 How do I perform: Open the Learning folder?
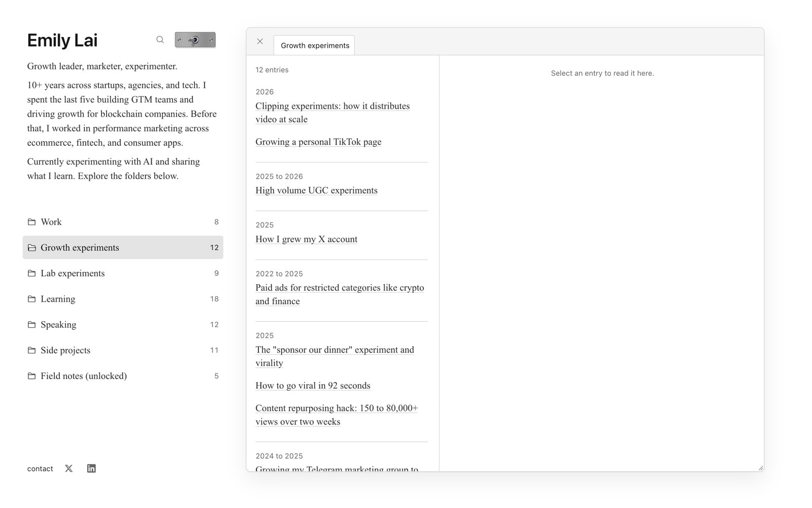click(123, 299)
